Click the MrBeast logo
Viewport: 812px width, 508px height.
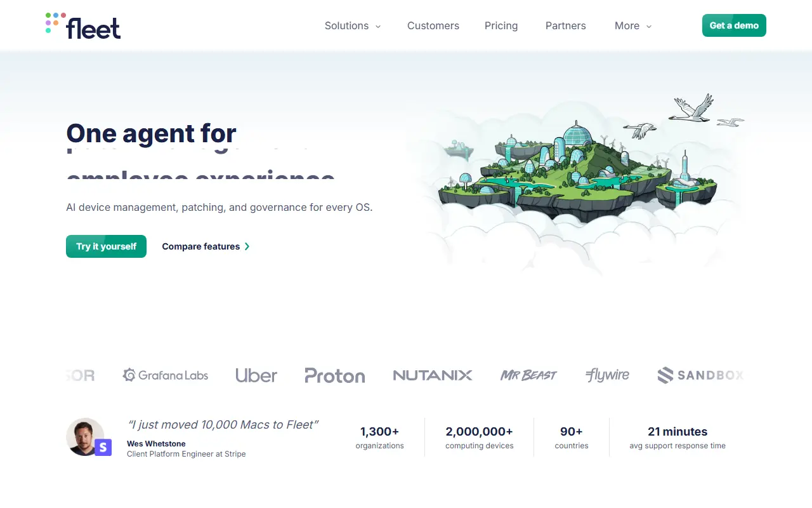click(528, 375)
